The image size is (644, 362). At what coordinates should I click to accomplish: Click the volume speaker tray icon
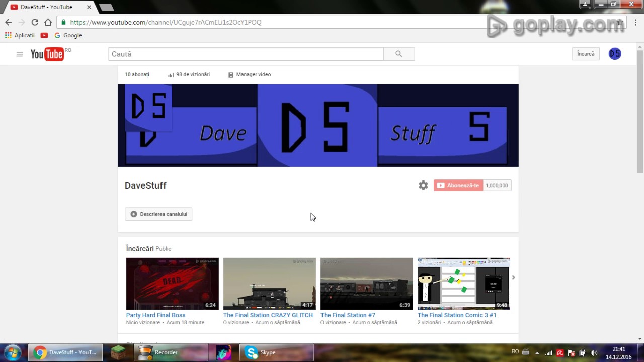click(594, 353)
